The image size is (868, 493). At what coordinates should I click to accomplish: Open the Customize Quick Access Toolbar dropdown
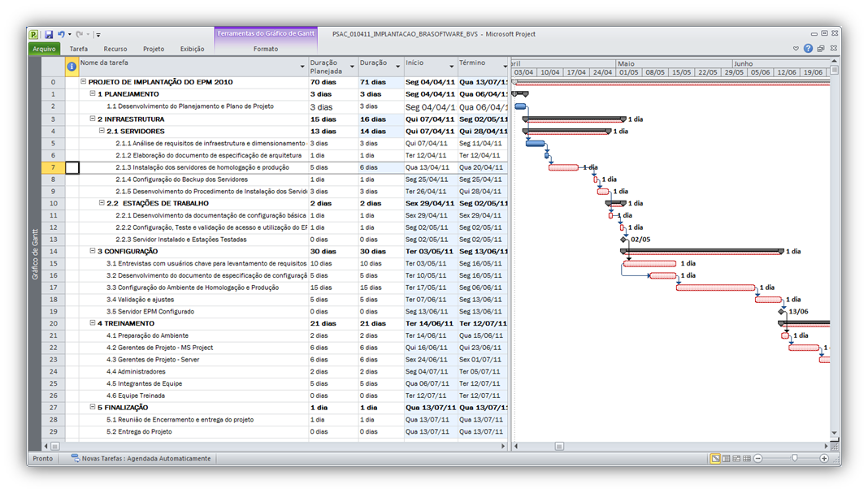click(97, 33)
